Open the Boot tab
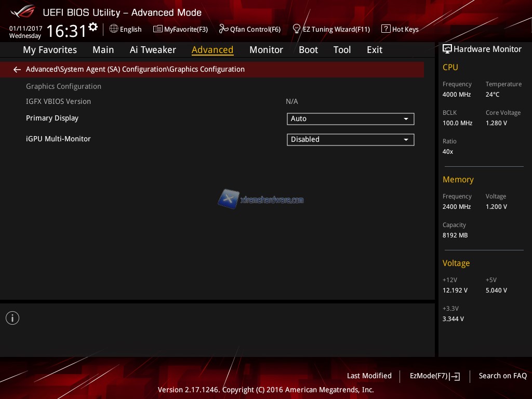The height and width of the screenshot is (399, 532). (308, 50)
